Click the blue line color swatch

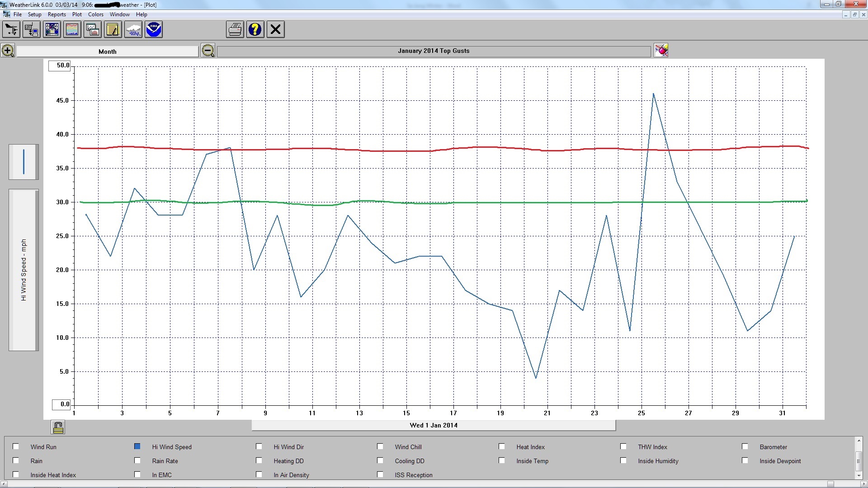[x=24, y=162]
